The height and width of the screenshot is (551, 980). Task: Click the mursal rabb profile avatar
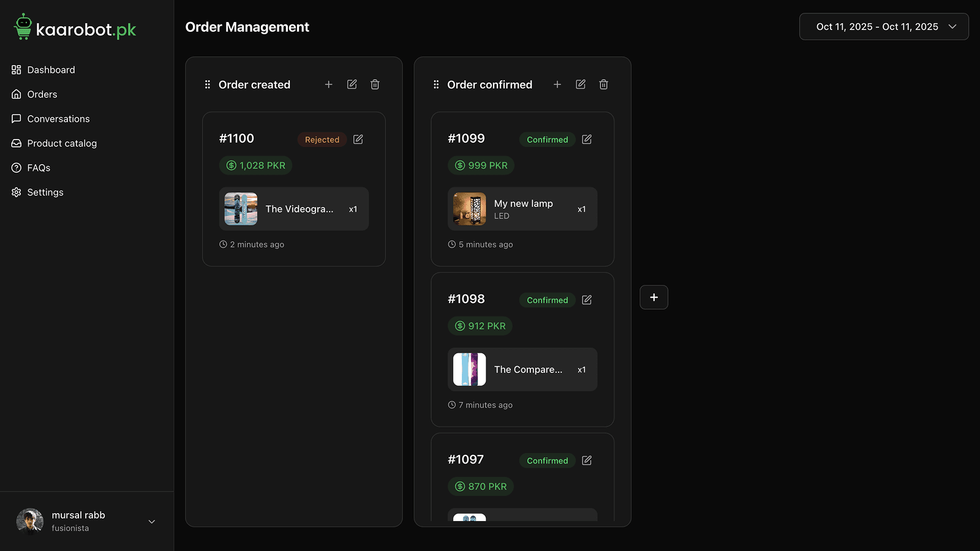pyautogui.click(x=30, y=522)
